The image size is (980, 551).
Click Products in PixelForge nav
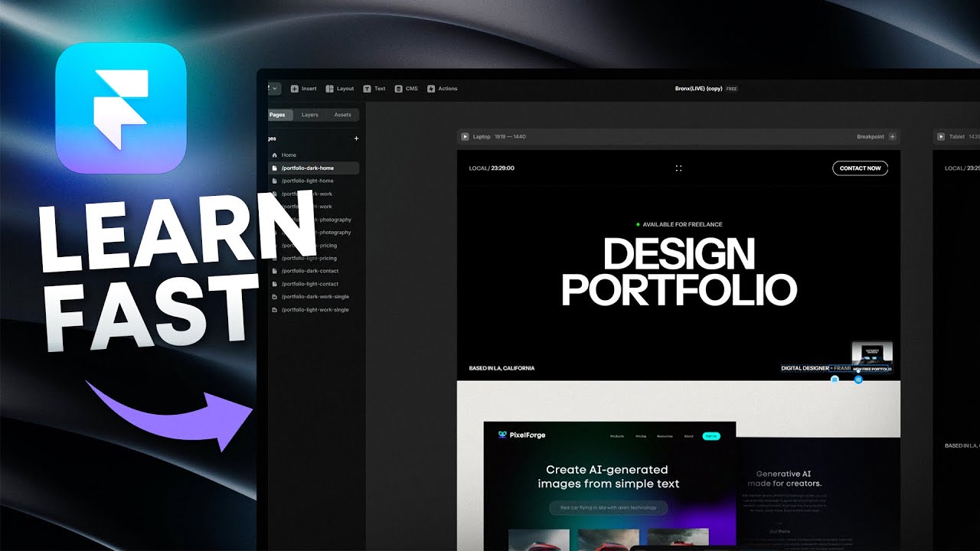click(x=617, y=436)
